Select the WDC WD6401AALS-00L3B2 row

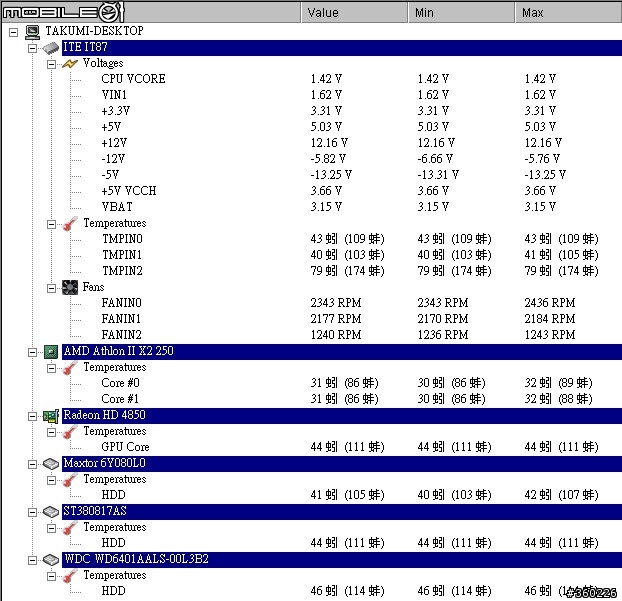pyautogui.click(x=342, y=559)
